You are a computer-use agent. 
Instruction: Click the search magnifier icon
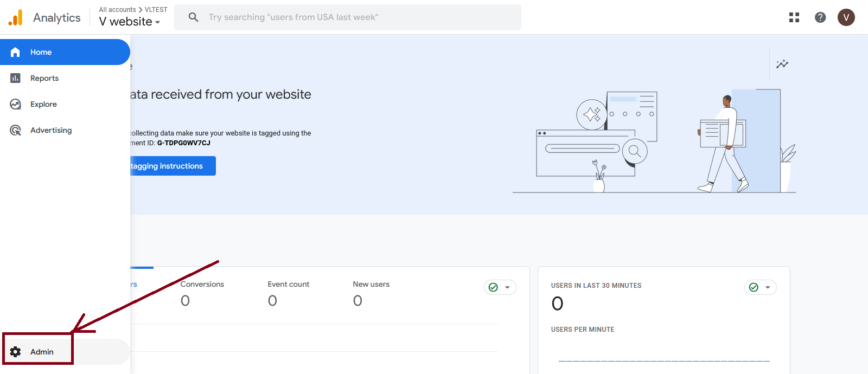pos(193,17)
